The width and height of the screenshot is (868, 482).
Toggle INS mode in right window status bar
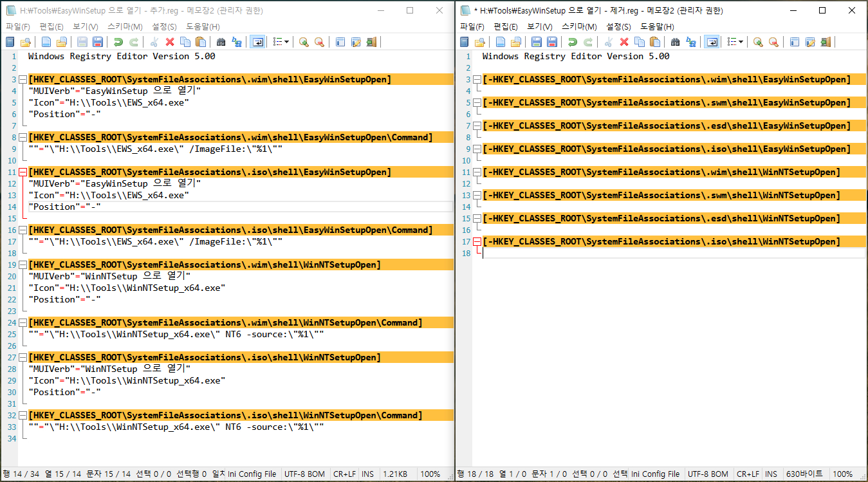(771, 474)
